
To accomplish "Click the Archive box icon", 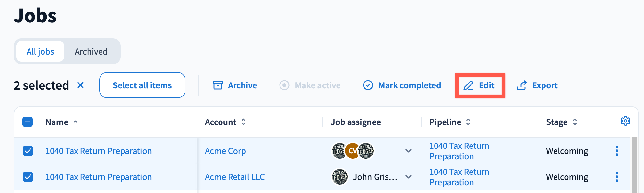I will pos(218,85).
